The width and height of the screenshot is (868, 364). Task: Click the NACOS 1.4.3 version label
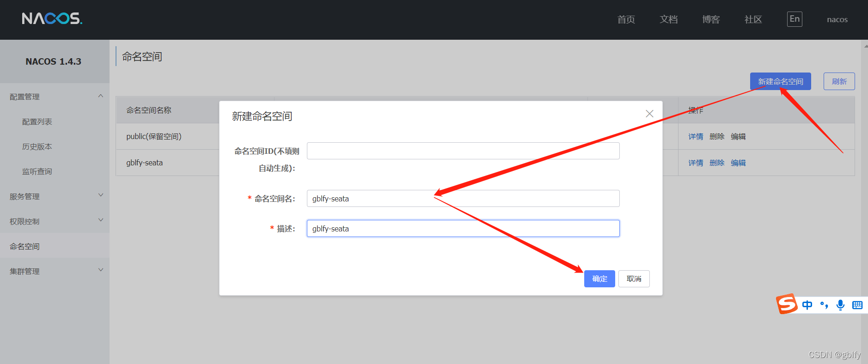click(x=54, y=61)
